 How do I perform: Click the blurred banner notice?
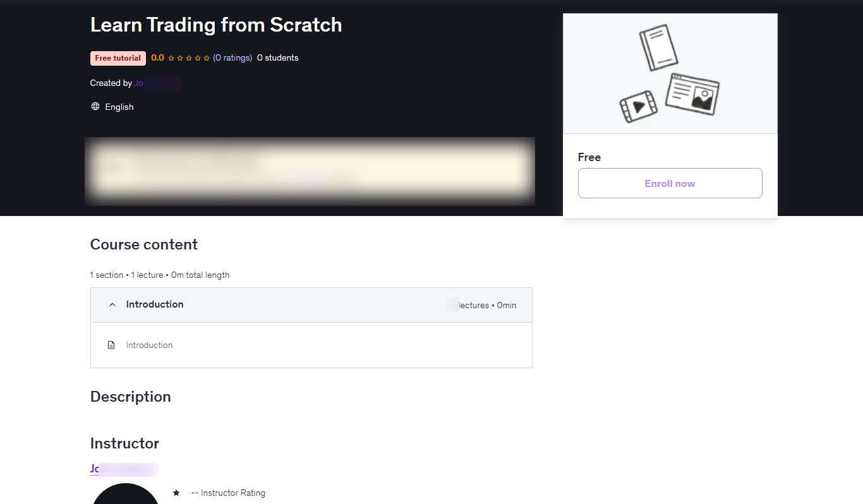[310, 171]
